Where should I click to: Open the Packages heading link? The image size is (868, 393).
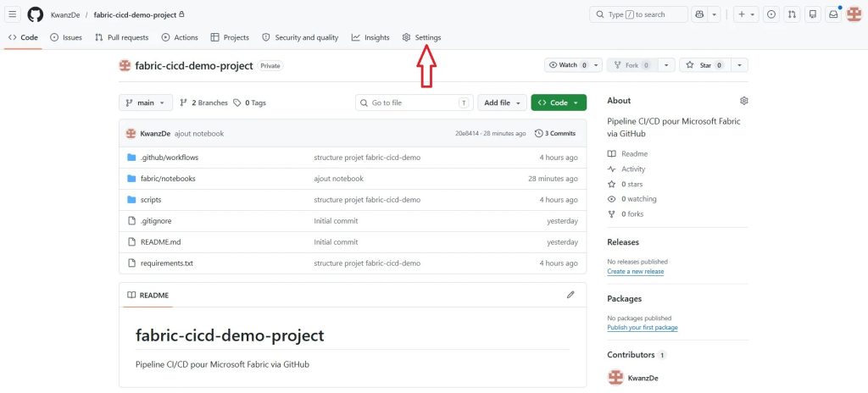pos(625,299)
